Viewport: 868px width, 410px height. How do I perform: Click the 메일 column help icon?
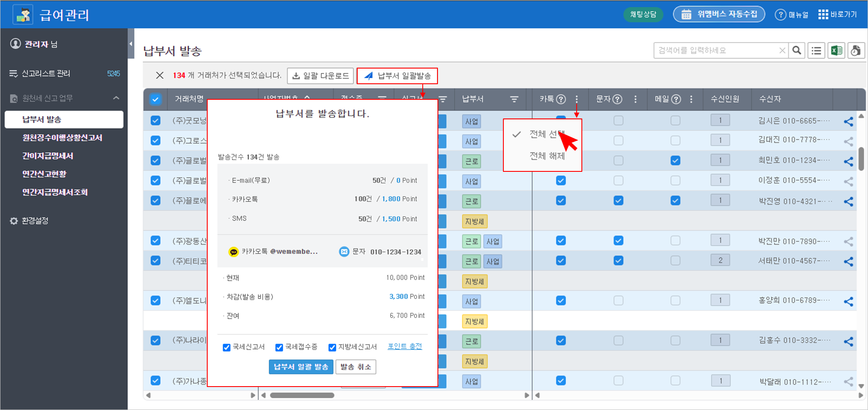point(676,99)
